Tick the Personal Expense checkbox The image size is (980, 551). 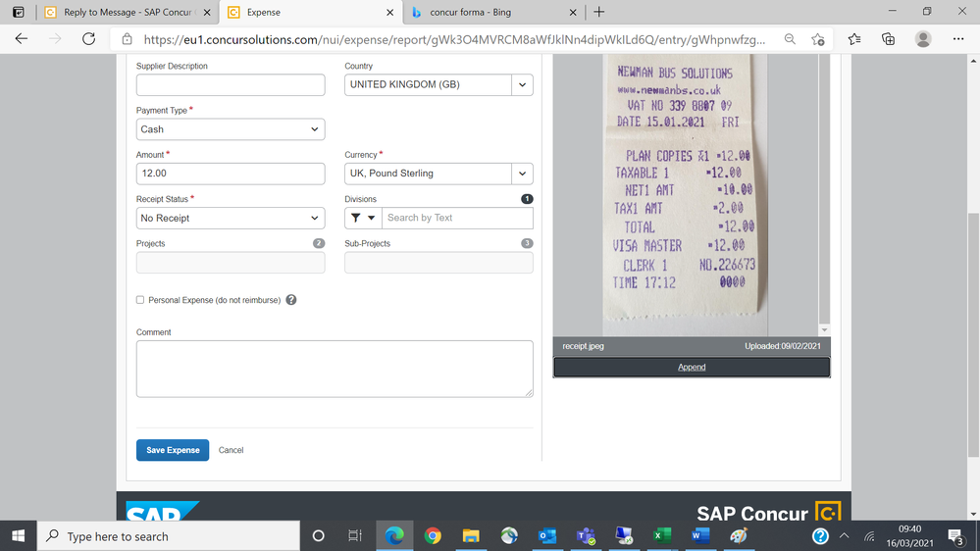click(140, 300)
